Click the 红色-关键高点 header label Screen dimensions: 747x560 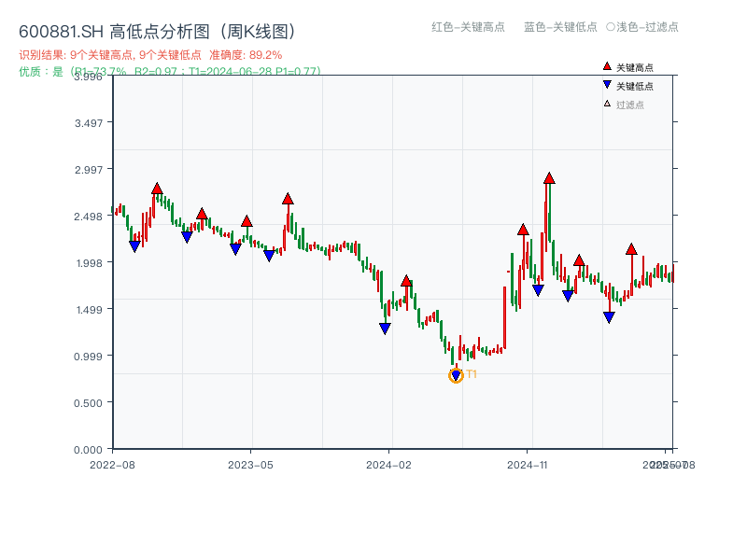[x=468, y=27]
